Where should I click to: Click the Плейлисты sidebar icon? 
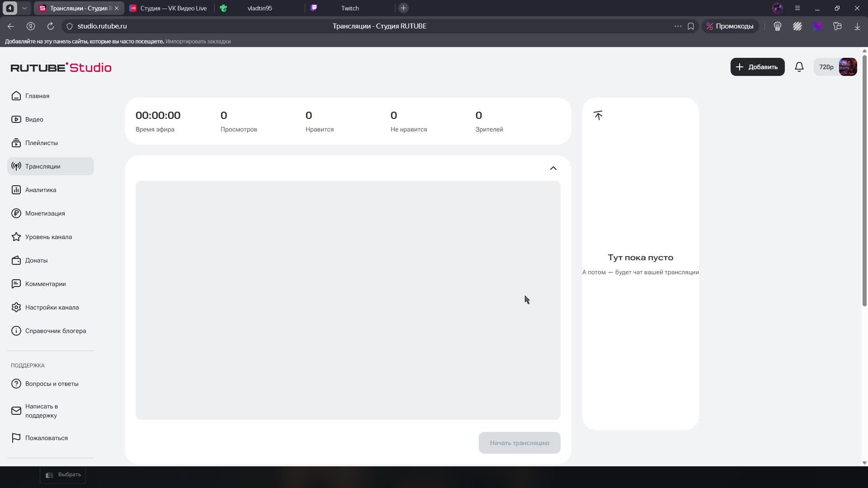(x=16, y=143)
